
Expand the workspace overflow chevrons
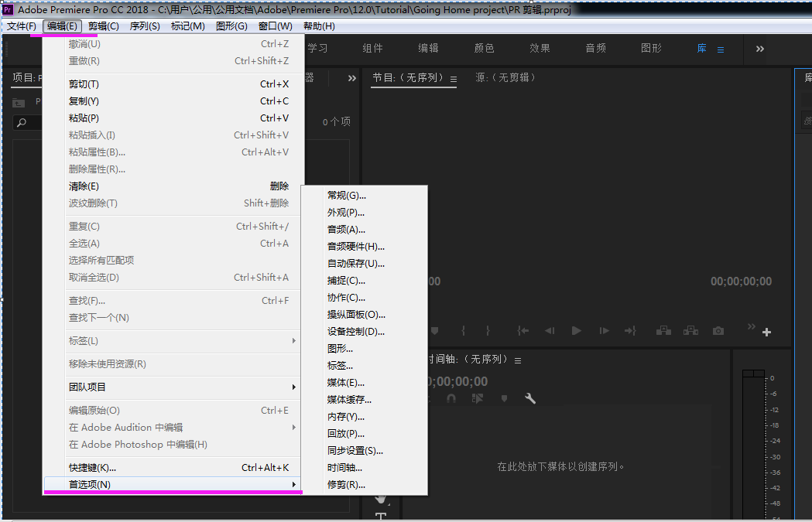(759, 49)
